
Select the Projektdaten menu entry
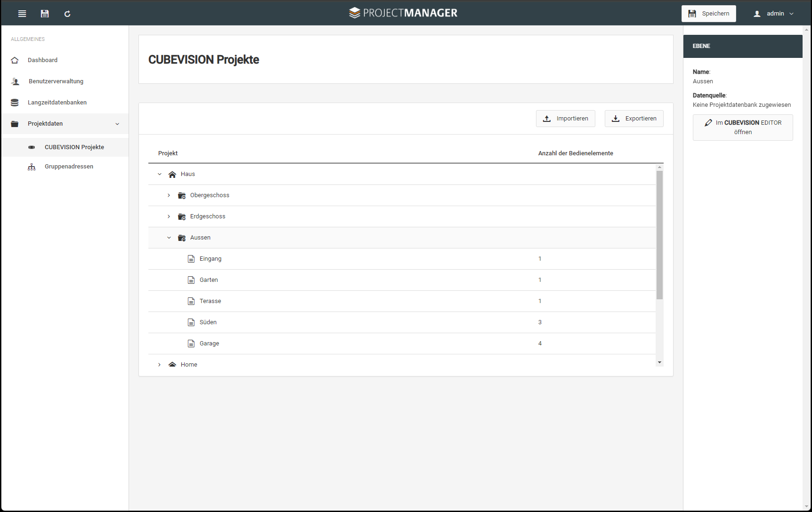tap(65, 124)
